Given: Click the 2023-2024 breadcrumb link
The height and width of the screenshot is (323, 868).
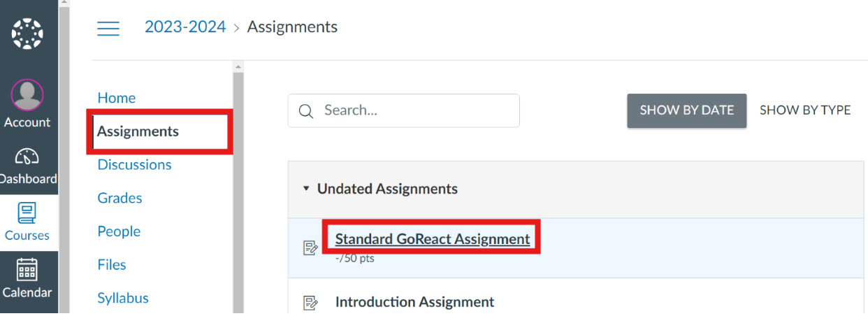Looking at the screenshot, I should 185,27.
